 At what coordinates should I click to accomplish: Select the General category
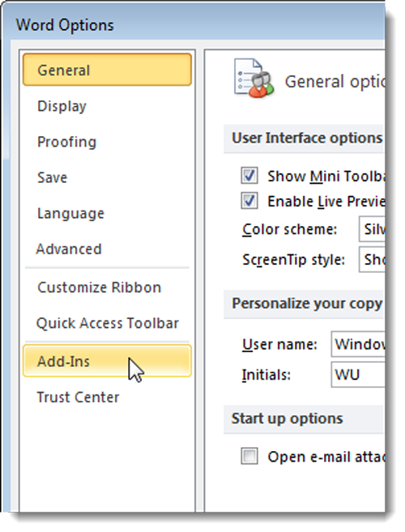107,70
